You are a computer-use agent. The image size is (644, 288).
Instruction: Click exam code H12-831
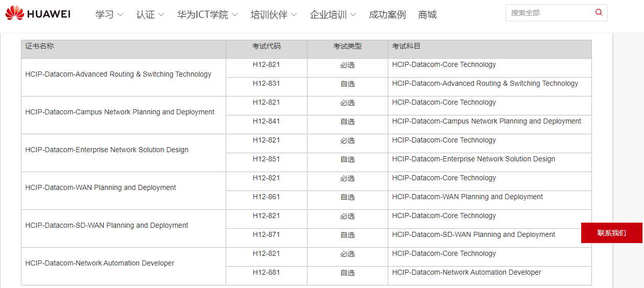(266, 83)
